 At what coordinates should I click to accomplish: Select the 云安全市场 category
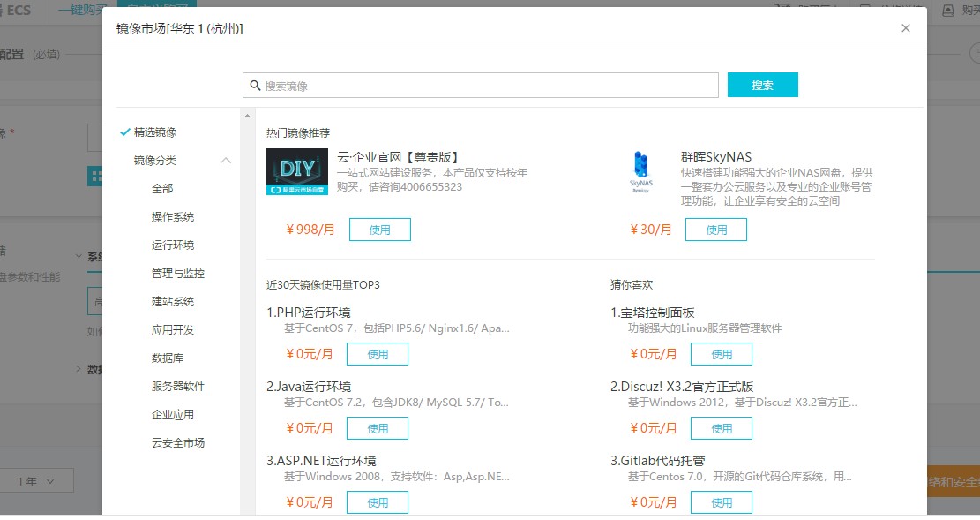pos(178,443)
